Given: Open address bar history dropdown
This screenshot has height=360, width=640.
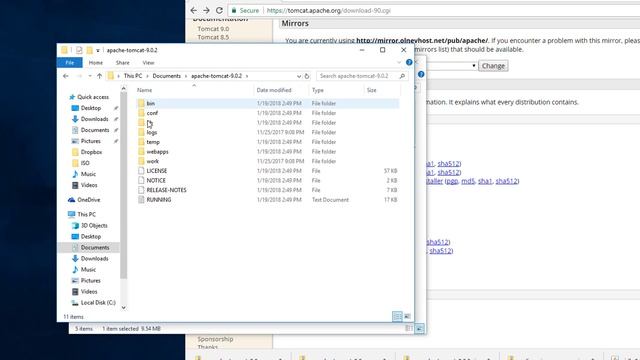Looking at the screenshot, I should click(x=299, y=76).
